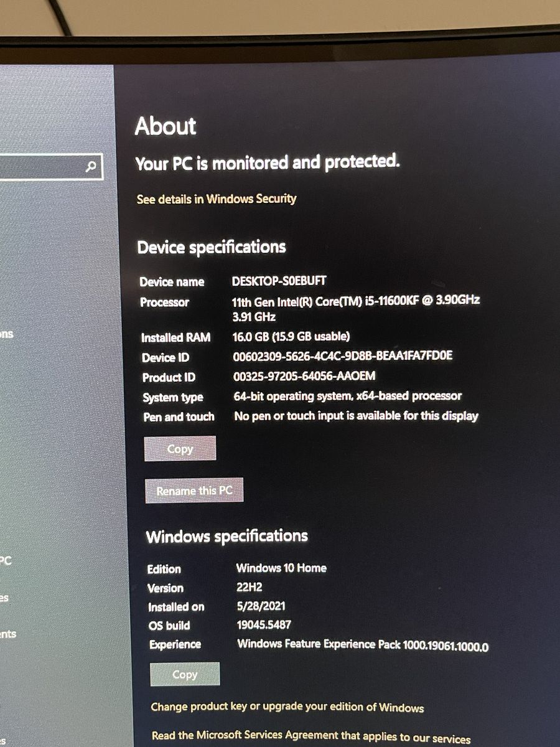Read the Microsoft Services Agreement link
560x747 pixels.
click(310, 737)
